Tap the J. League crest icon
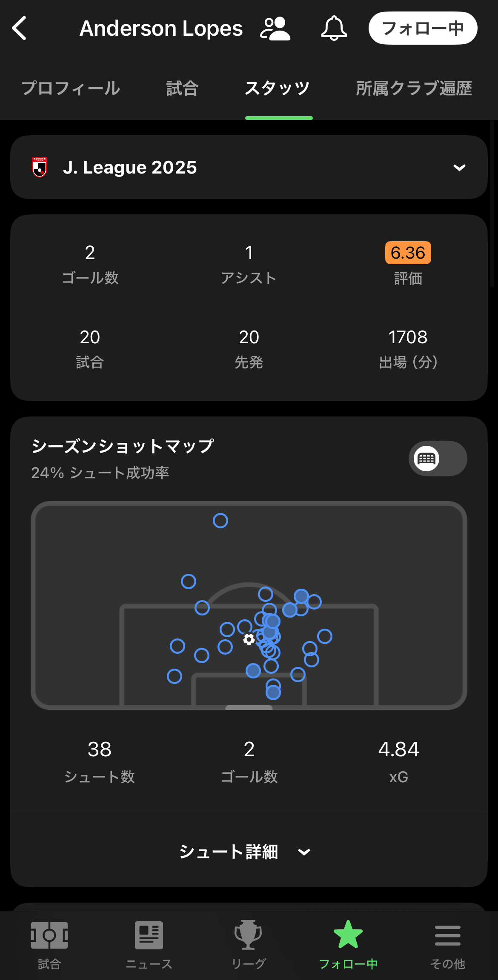 (x=40, y=167)
